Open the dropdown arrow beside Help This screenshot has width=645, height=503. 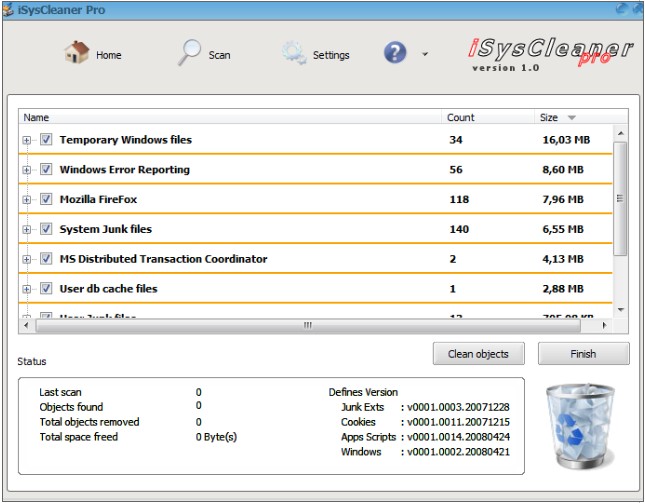pyautogui.click(x=425, y=55)
